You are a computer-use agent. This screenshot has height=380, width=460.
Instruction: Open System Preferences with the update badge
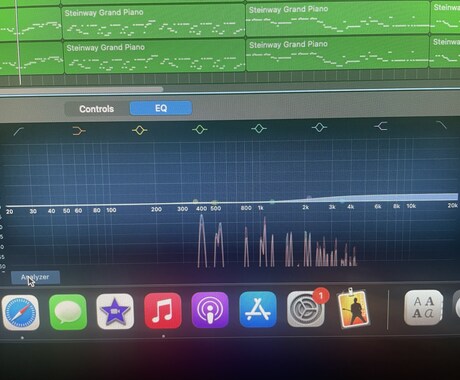click(x=306, y=309)
